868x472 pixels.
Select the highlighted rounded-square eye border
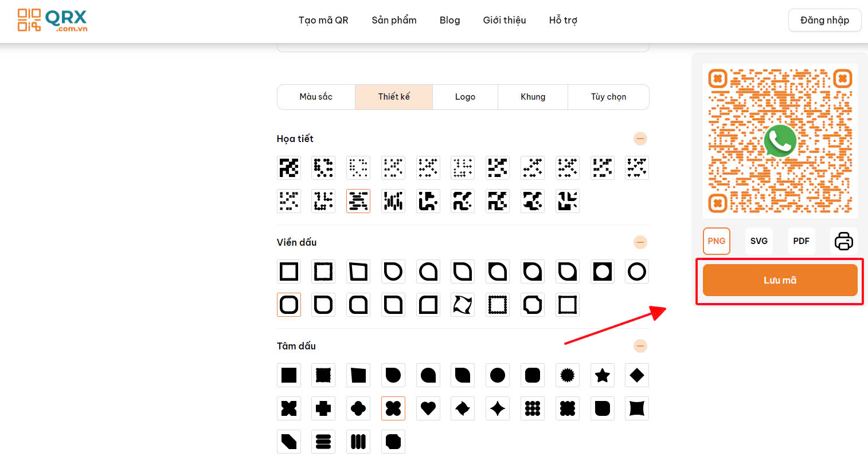[289, 305]
